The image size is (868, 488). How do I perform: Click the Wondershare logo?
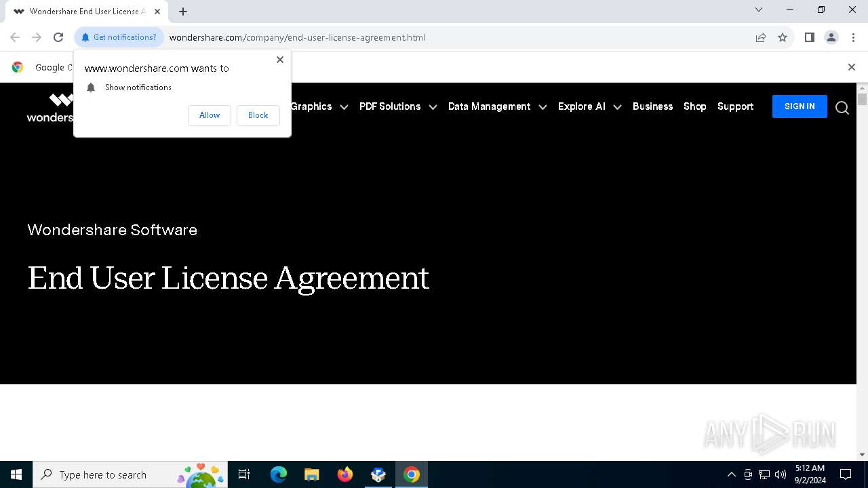[50, 108]
